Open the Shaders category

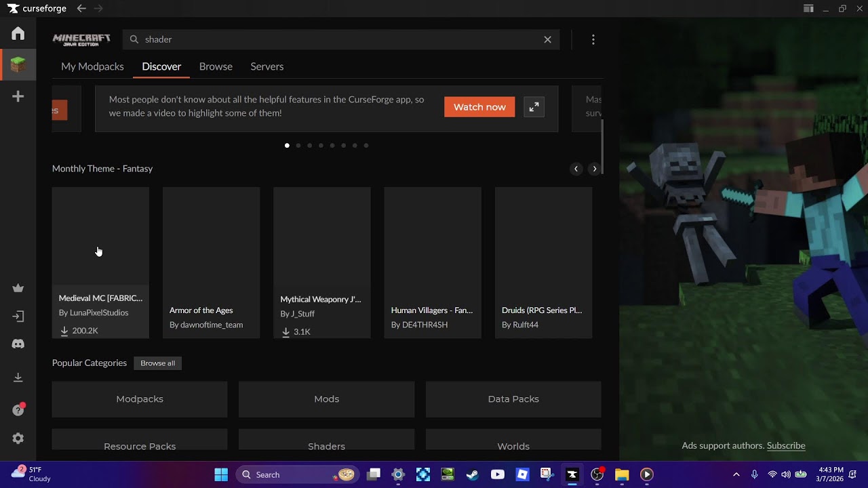click(x=327, y=439)
